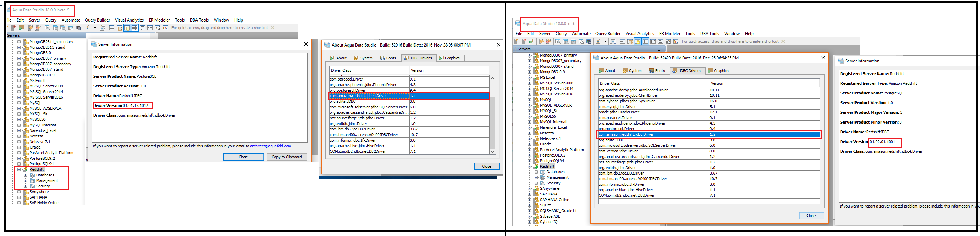The image size is (980, 236).
Task: Expand the SQLite node in rc-6 server tree
Action: pos(529,205)
